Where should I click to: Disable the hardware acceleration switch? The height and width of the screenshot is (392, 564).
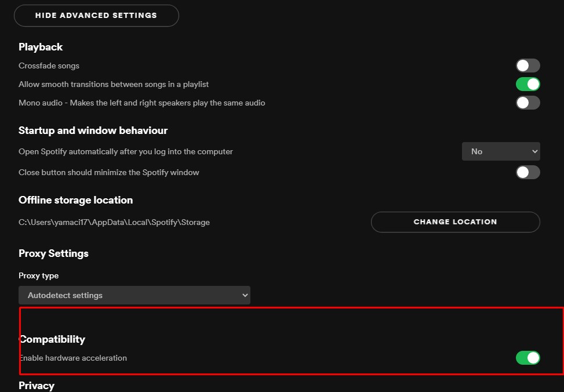pyautogui.click(x=527, y=358)
